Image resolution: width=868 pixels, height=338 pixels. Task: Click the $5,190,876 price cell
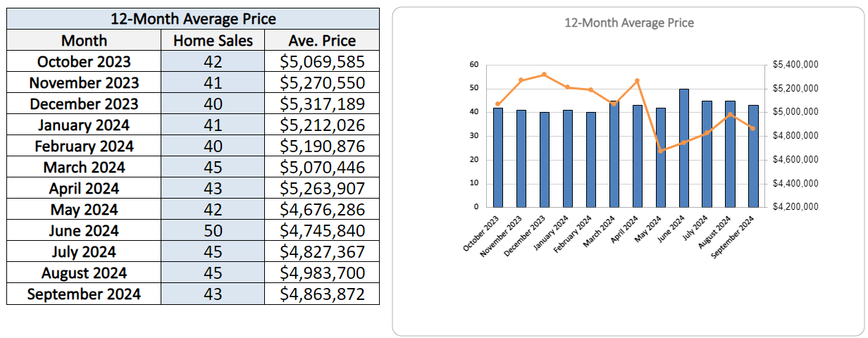pyautogui.click(x=322, y=146)
